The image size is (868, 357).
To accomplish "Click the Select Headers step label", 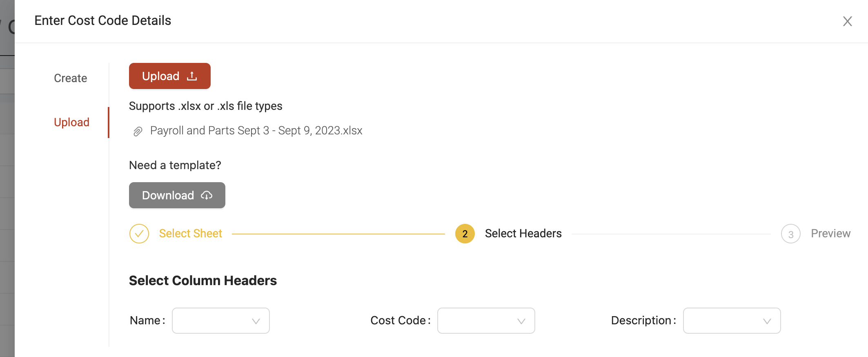I will pos(523,233).
